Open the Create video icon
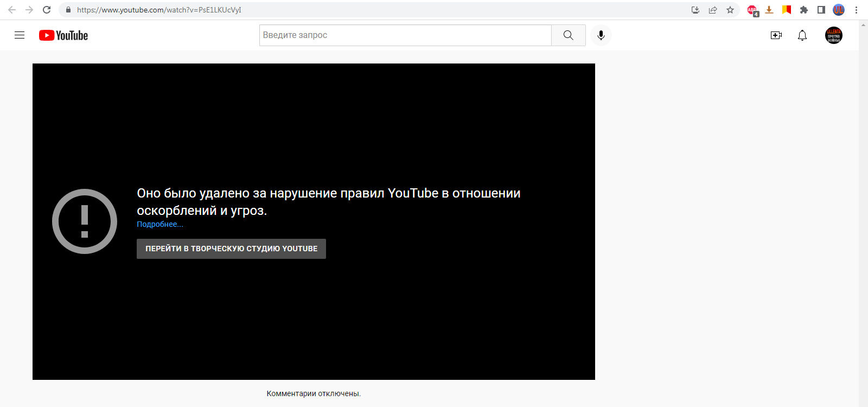 (776, 35)
